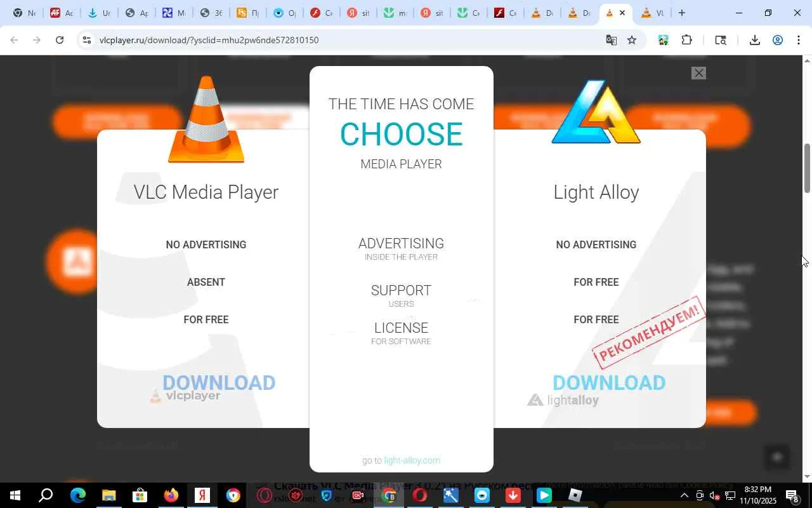This screenshot has height=508, width=812.
Task: Open the Windows Start menu
Action: [15, 495]
